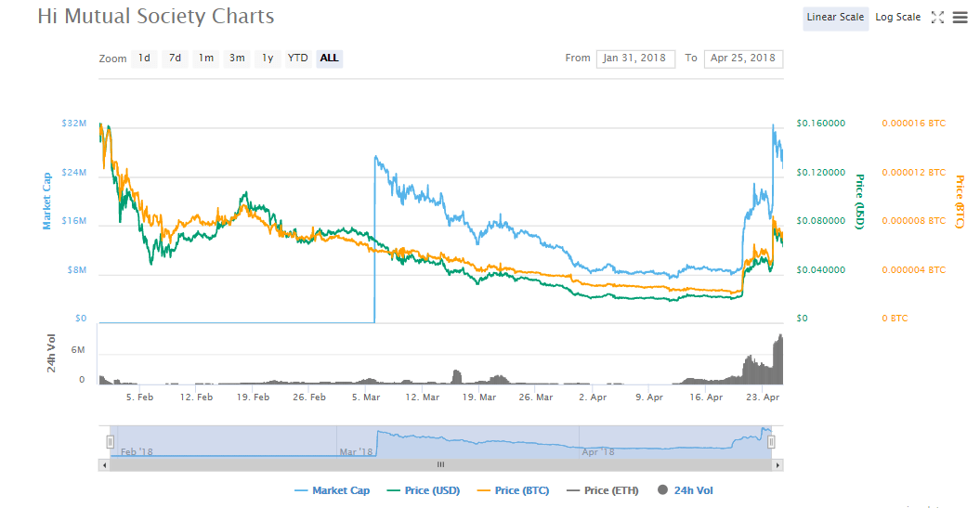Switch to Linear Scale
Viewport: 980px width, 508px height.
click(x=835, y=18)
